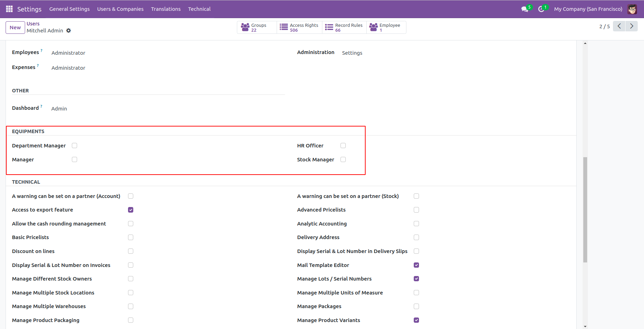Go to next record arrow
The height and width of the screenshot is (329, 644).
[x=631, y=26]
